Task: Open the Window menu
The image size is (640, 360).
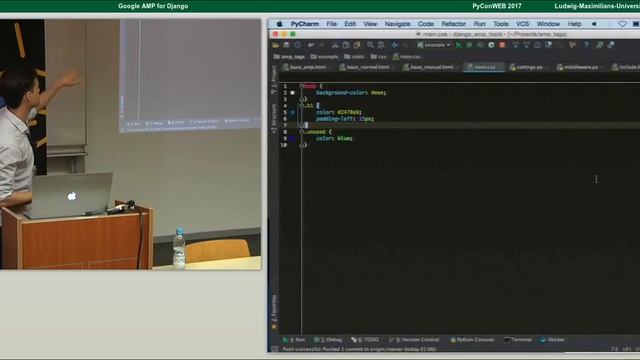Action: 548,24
